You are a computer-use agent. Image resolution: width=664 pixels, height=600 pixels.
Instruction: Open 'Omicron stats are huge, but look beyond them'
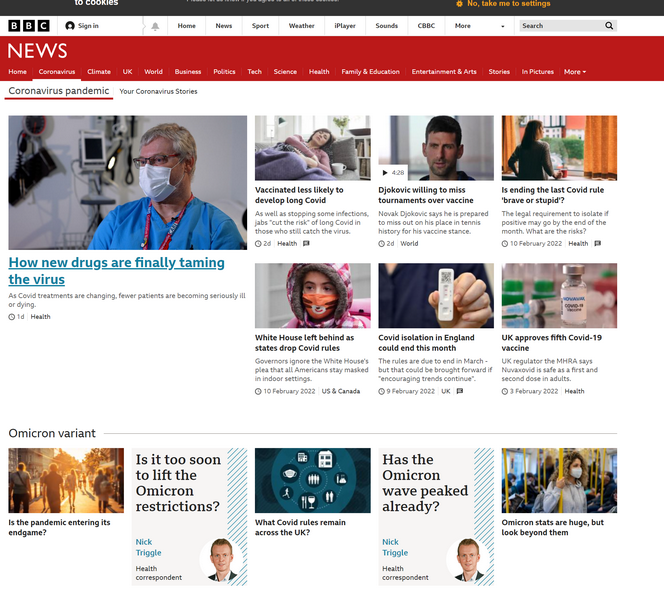coord(552,528)
